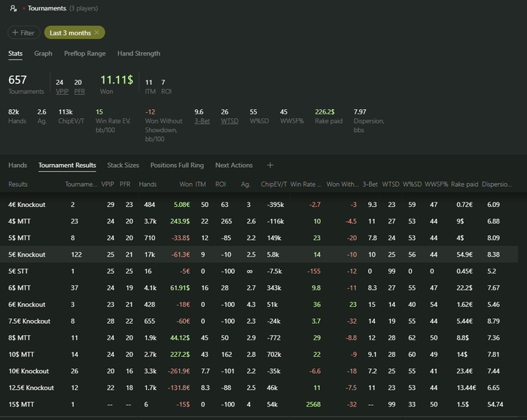
Task: Click the 226.2$ Rake paid summary
Action: point(324,112)
